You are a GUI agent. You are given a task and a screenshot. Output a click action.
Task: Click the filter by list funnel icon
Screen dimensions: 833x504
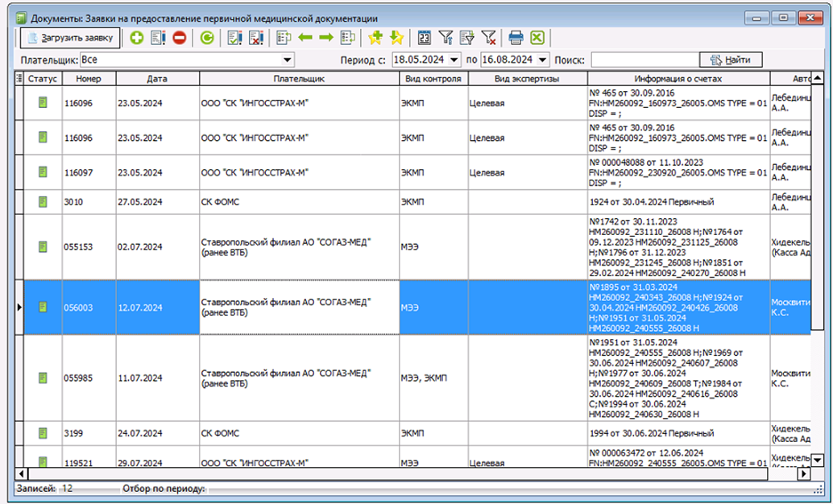467,38
